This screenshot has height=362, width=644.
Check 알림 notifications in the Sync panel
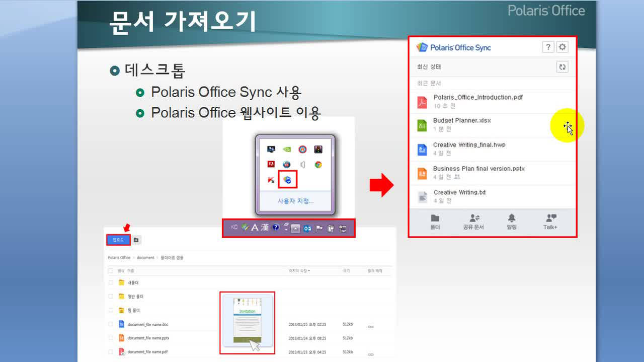(511, 222)
